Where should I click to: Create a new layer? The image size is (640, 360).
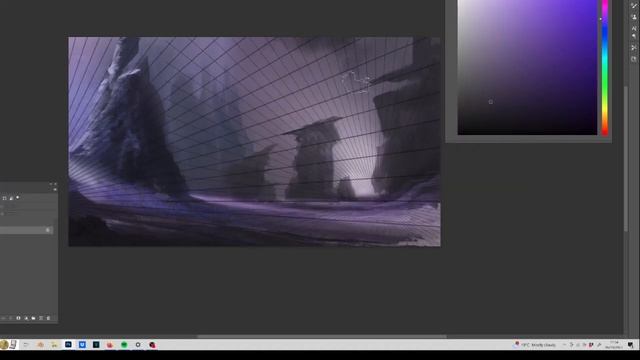coord(41,318)
